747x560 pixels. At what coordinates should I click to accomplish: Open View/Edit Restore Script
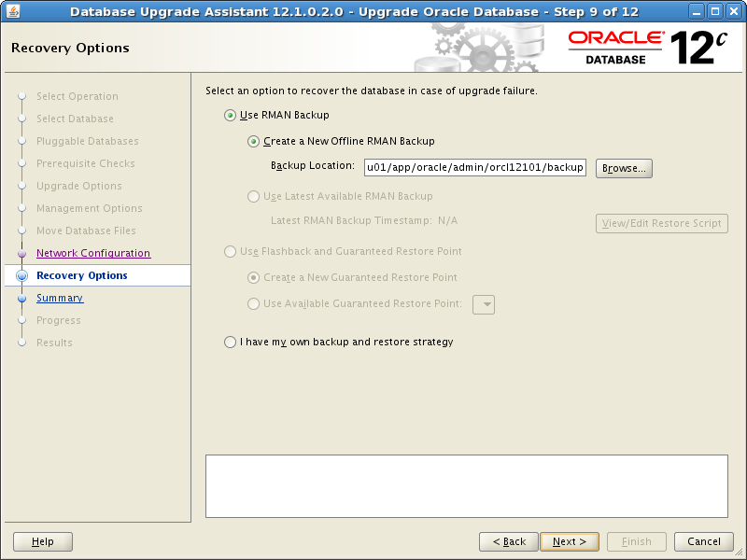coord(662,223)
